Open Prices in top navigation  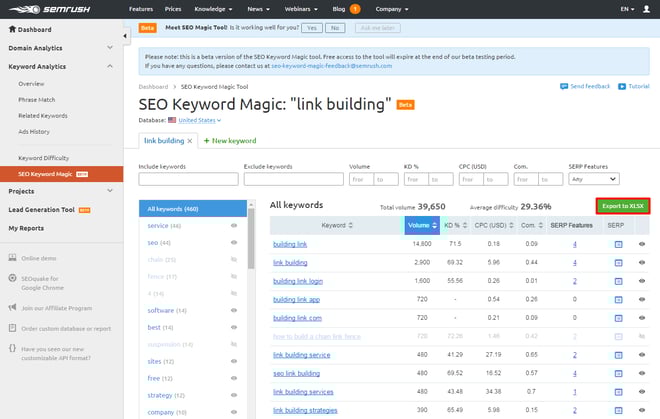pos(173,9)
